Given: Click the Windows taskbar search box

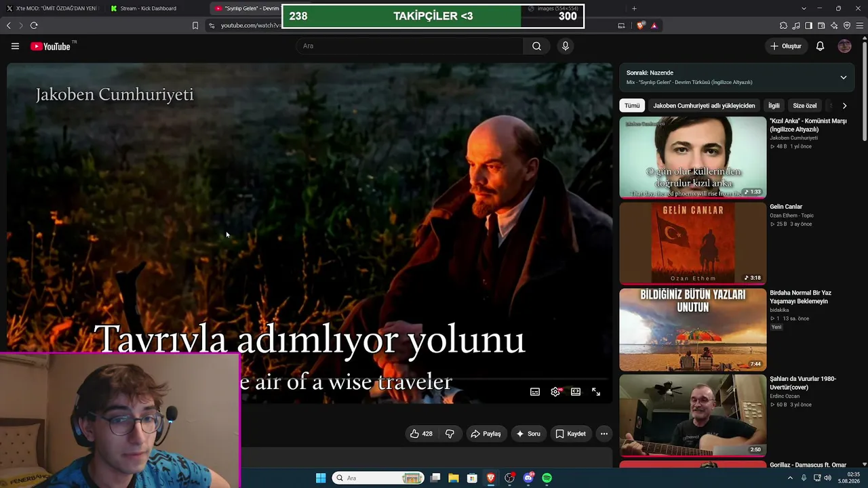Looking at the screenshot, I should point(378,478).
